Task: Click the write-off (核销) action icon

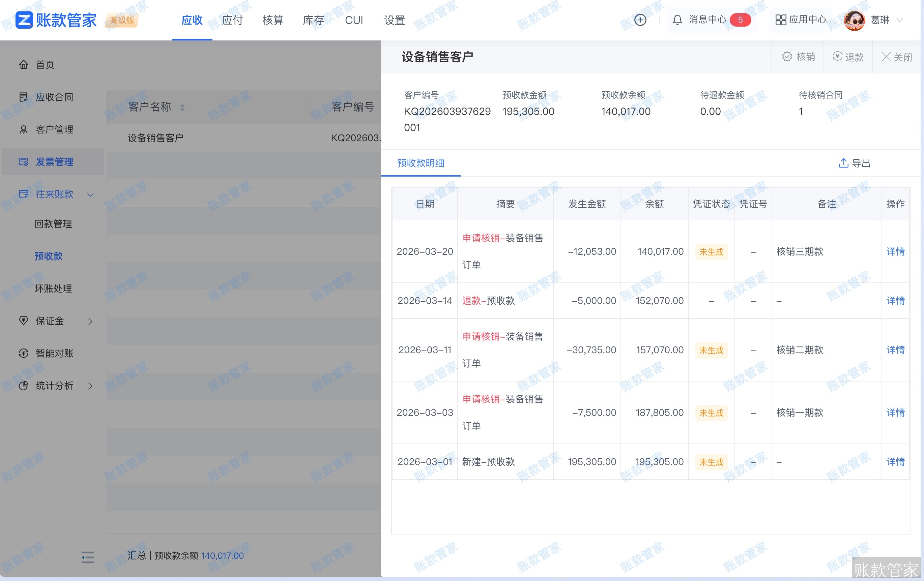Action: pyautogui.click(x=787, y=57)
